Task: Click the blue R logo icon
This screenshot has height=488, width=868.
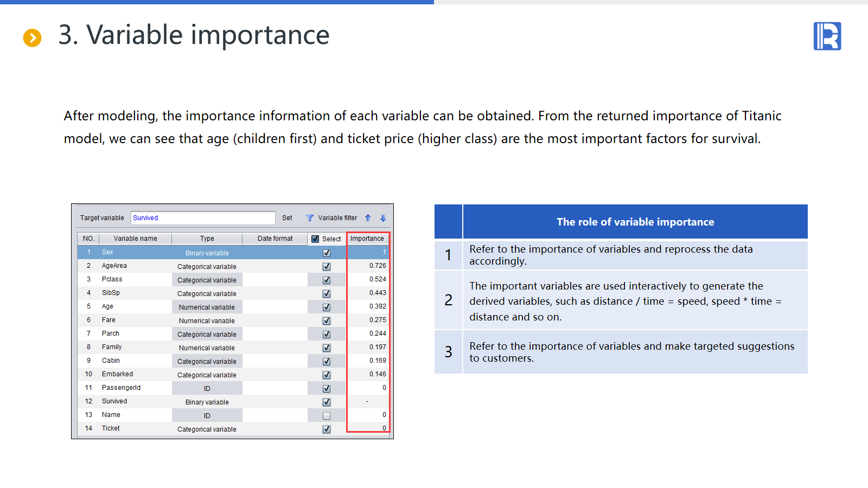Action: click(827, 36)
